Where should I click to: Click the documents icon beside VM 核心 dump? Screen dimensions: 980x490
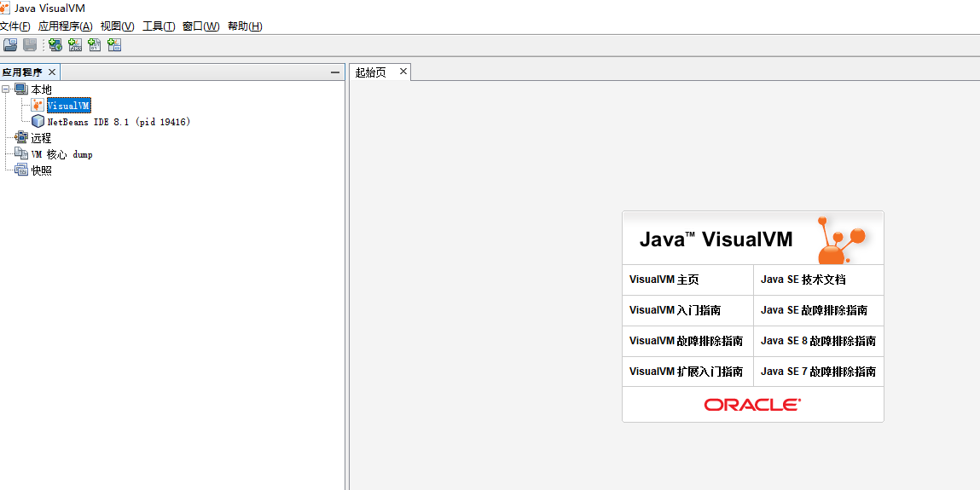click(21, 154)
